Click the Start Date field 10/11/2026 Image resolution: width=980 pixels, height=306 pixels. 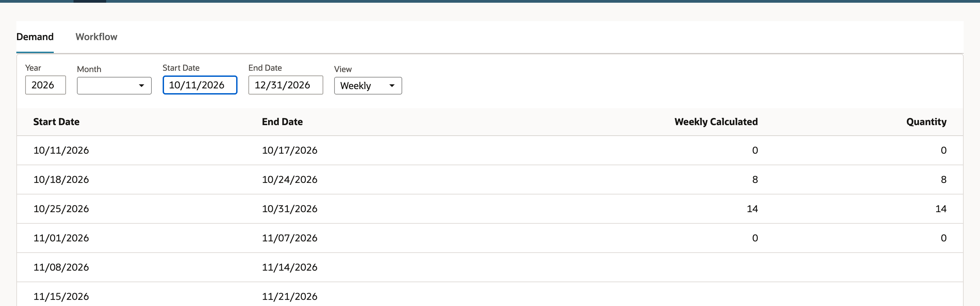click(200, 85)
